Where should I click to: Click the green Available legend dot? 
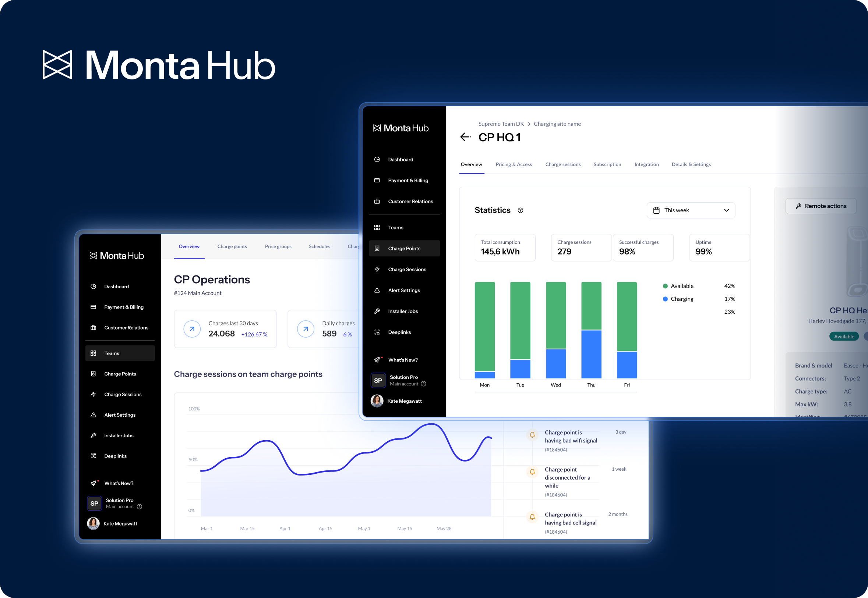665,286
